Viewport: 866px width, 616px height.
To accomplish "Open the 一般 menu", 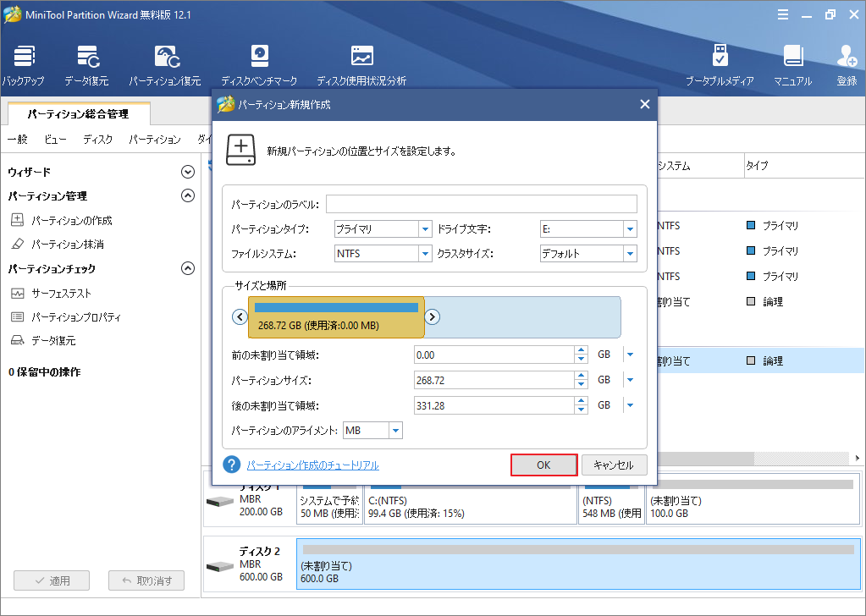I will pyautogui.click(x=17, y=140).
